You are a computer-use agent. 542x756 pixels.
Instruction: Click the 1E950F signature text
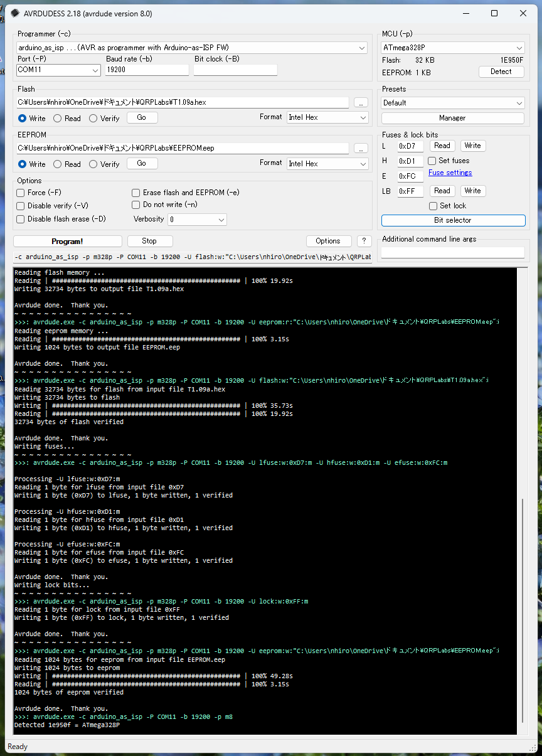(x=512, y=60)
